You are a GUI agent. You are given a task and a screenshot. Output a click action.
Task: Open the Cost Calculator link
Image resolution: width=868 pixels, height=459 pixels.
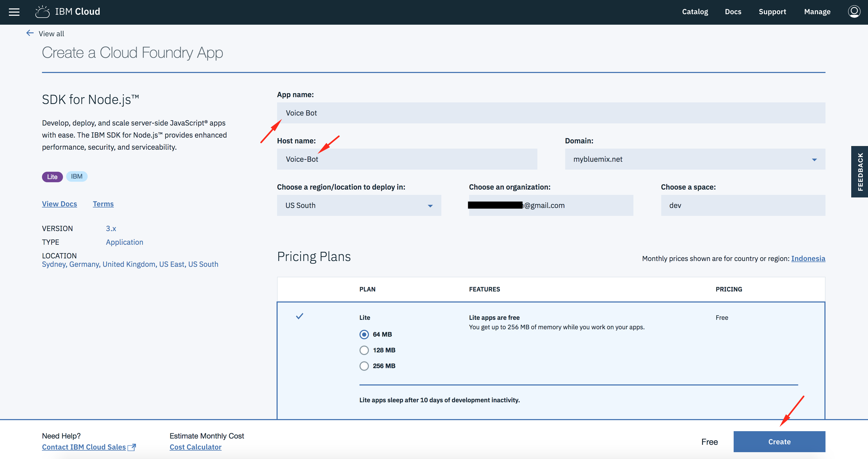click(195, 447)
